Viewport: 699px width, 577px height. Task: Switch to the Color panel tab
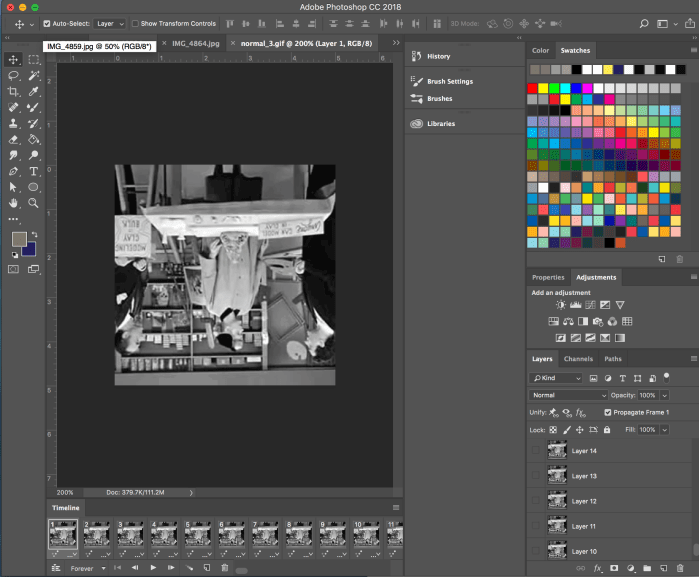tap(540, 50)
